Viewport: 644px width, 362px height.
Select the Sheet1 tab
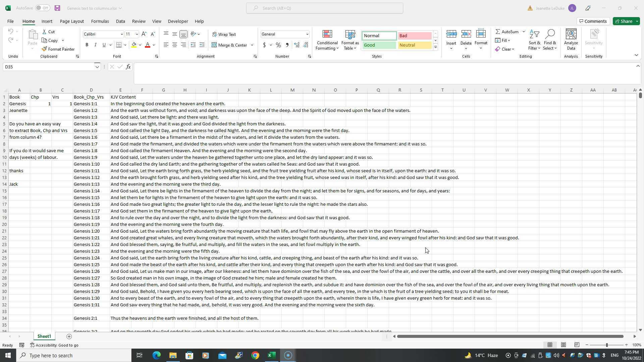pyautogui.click(x=44, y=336)
